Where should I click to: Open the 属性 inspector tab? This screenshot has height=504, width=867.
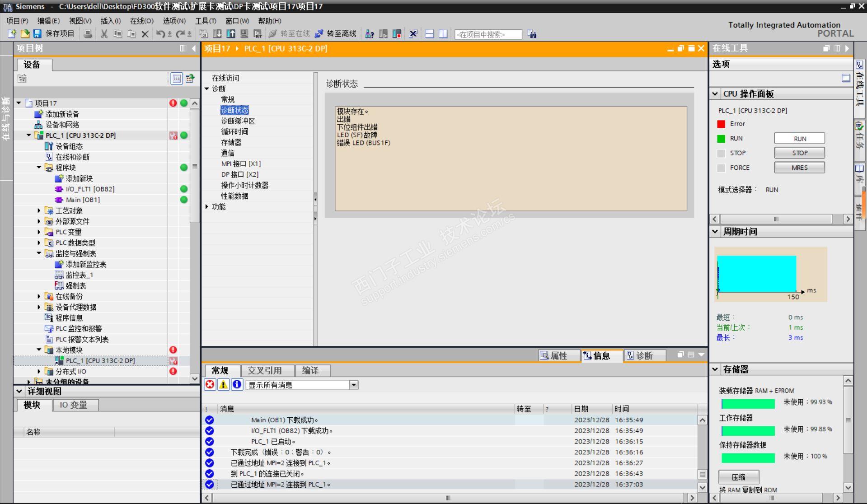coord(559,356)
